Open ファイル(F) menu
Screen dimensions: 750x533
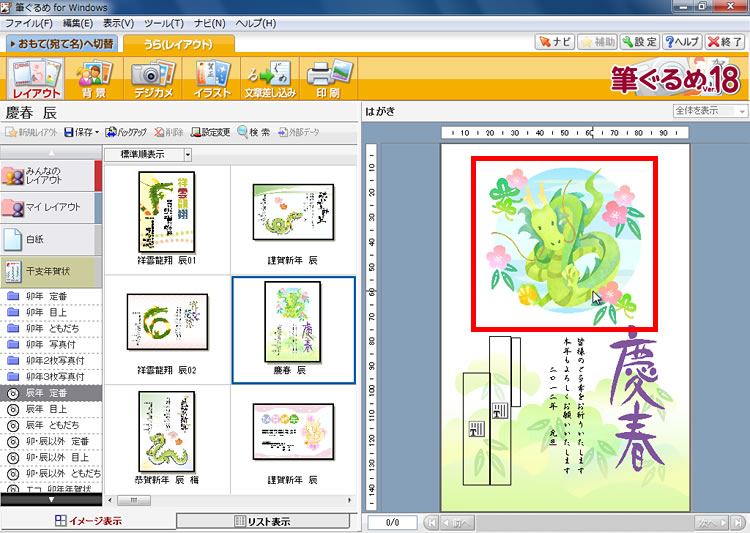click(29, 23)
